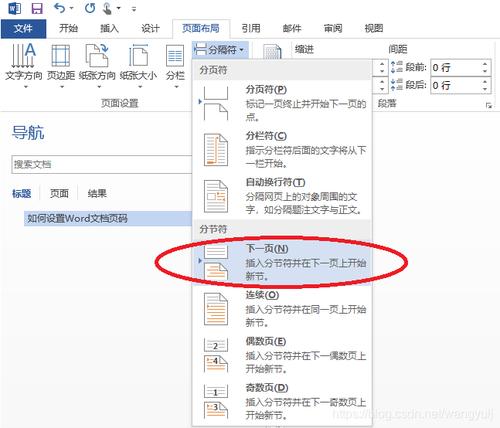500x428 pixels.
Task: Expand the 纸张方向 dropdown arrow
Action: click(99, 87)
